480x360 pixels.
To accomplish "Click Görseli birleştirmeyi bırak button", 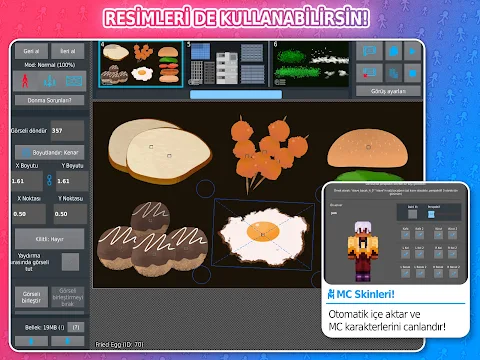I will 68,297.
